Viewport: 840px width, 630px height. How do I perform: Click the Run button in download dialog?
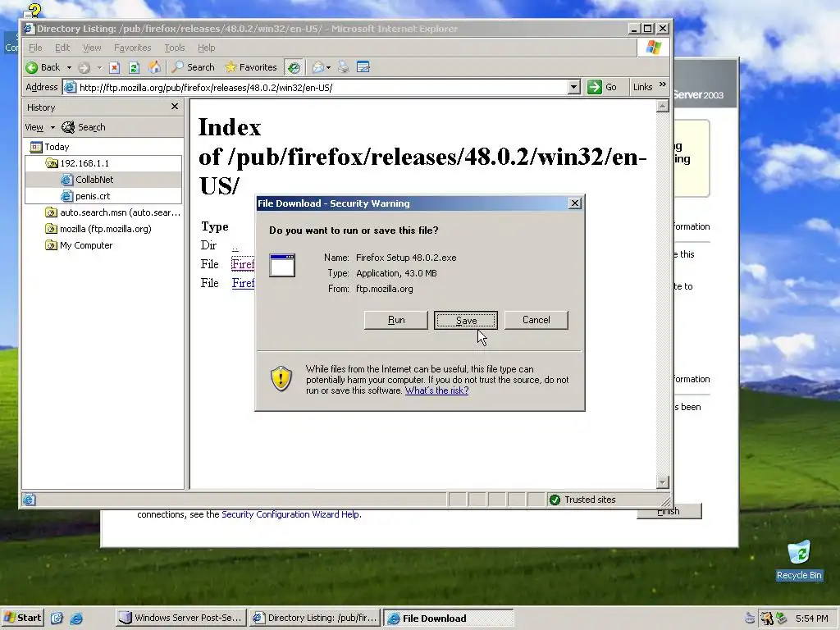click(396, 320)
